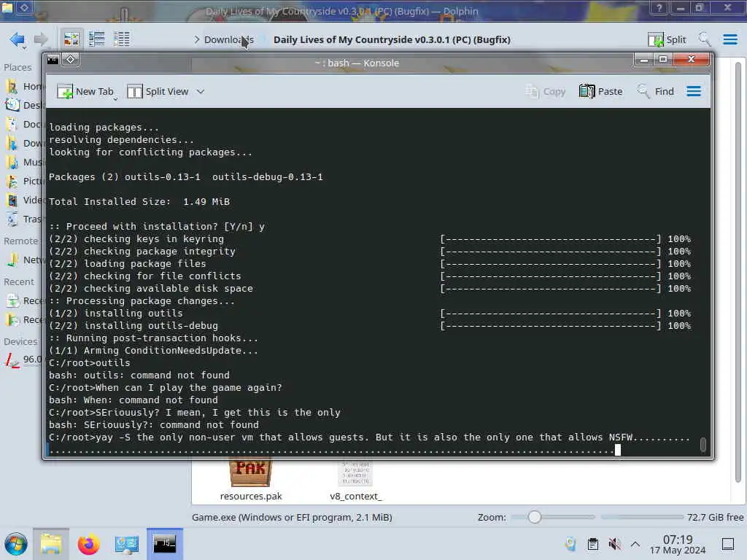Screen dimensions: 747x560
Task: Adjust the Dolphin zoom slider
Action: (x=535, y=517)
